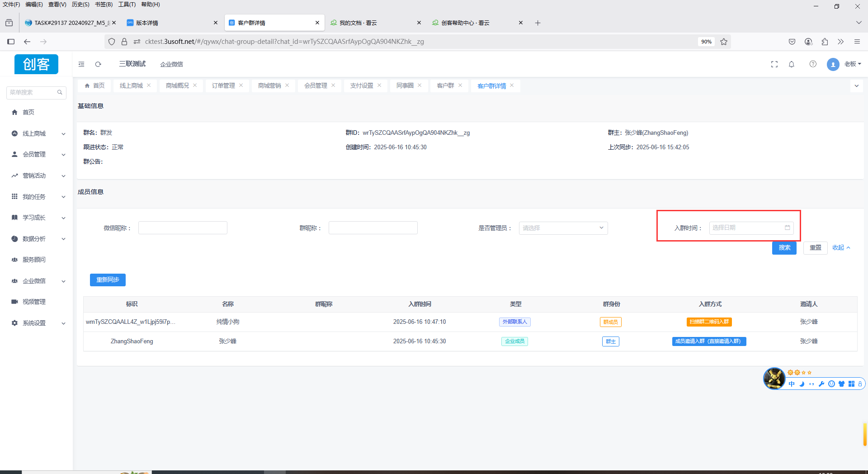The height and width of the screenshot is (474, 868).
Task: Switch to the 客户群 page tab
Action: coord(445,85)
